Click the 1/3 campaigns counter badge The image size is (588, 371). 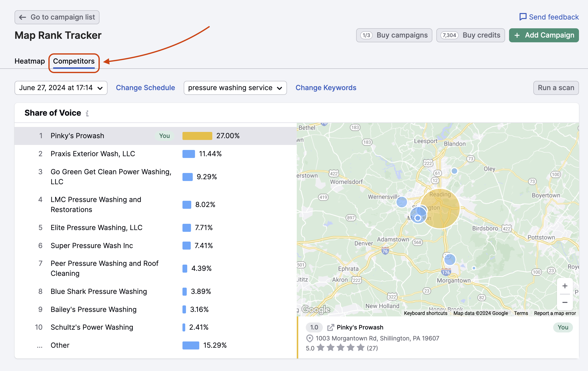pyautogui.click(x=366, y=35)
